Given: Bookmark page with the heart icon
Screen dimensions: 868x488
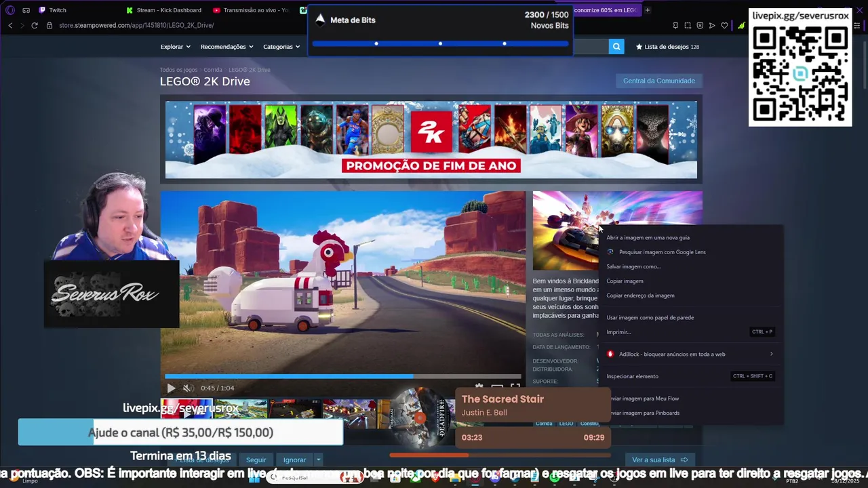Looking at the screenshot, I should (724, 25).
